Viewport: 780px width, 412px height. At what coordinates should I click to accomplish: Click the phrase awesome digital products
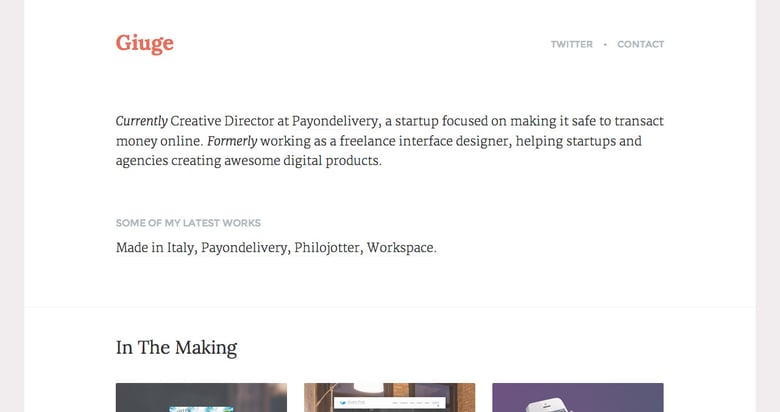320,160
